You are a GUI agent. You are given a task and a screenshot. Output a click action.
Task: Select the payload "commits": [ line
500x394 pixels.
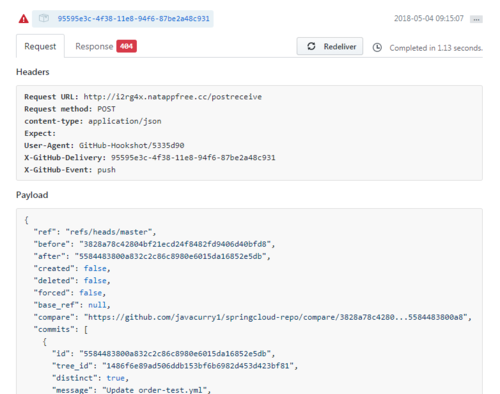pos(60,329)
